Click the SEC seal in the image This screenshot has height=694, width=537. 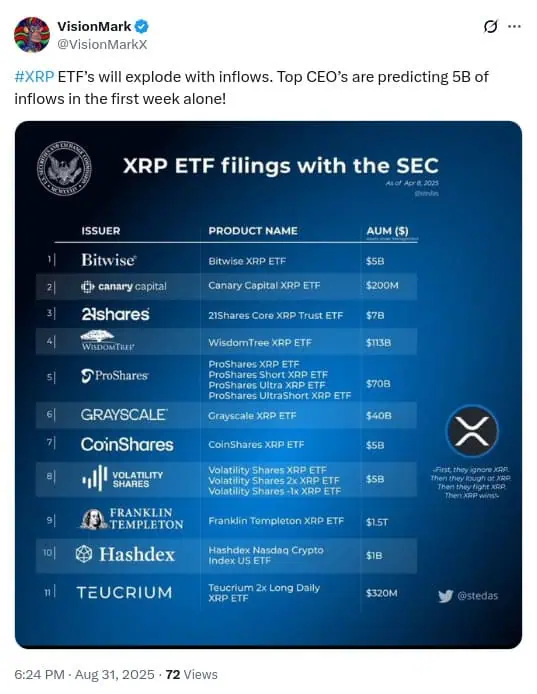click(65, 169)
